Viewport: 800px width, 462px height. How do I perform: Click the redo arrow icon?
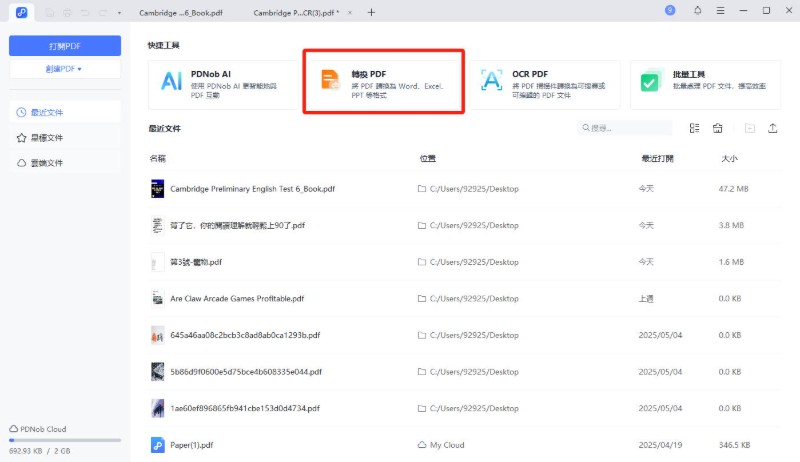103,13
